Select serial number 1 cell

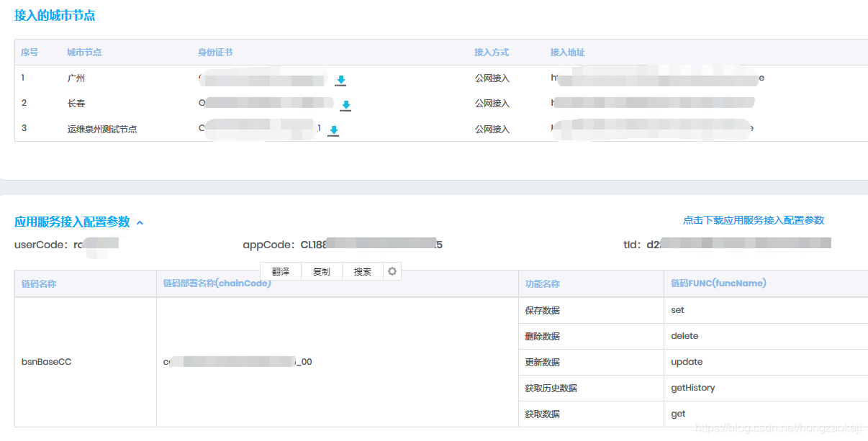click(x=23, y=77)
